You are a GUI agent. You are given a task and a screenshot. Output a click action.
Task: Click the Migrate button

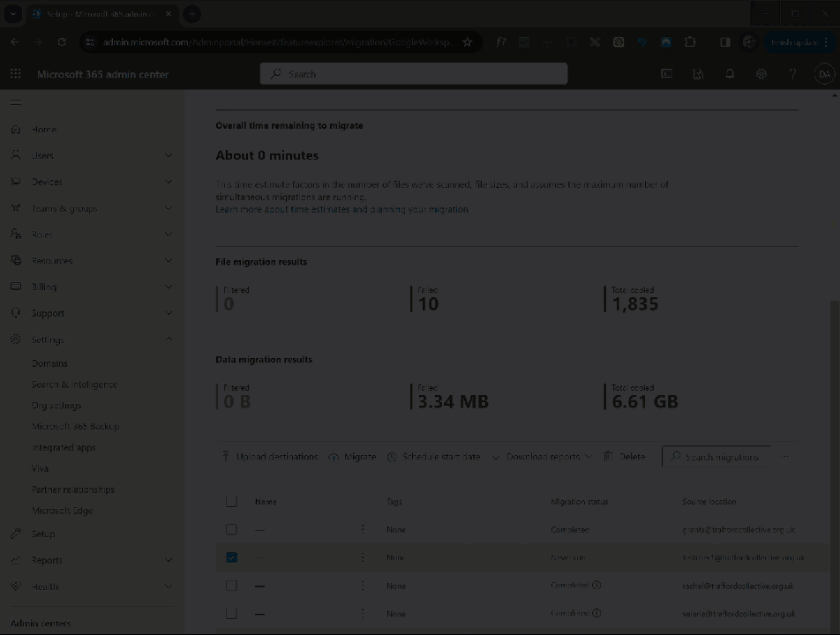click(x=352, y=457)
